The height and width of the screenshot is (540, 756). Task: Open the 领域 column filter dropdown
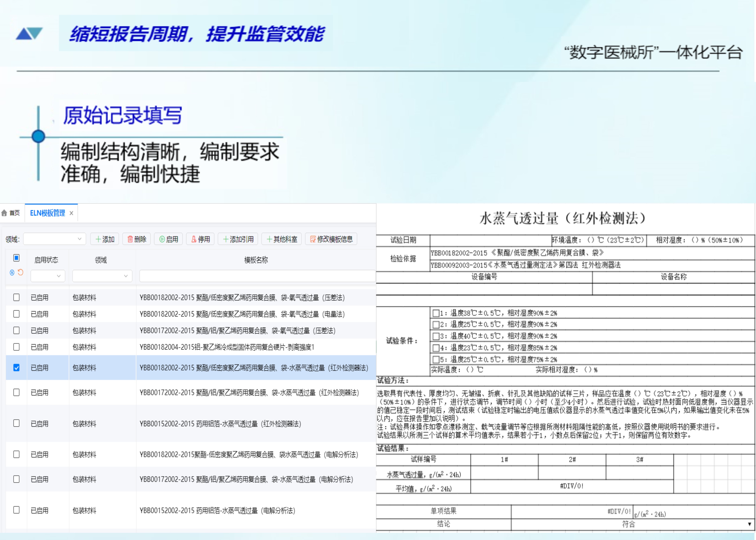(102, 276)
